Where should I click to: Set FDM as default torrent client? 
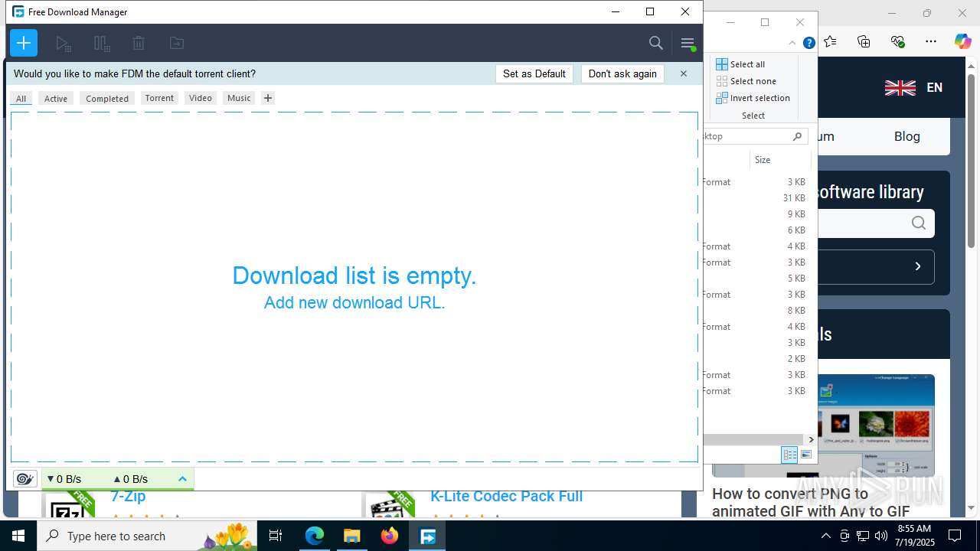click(x=534, y=73)
